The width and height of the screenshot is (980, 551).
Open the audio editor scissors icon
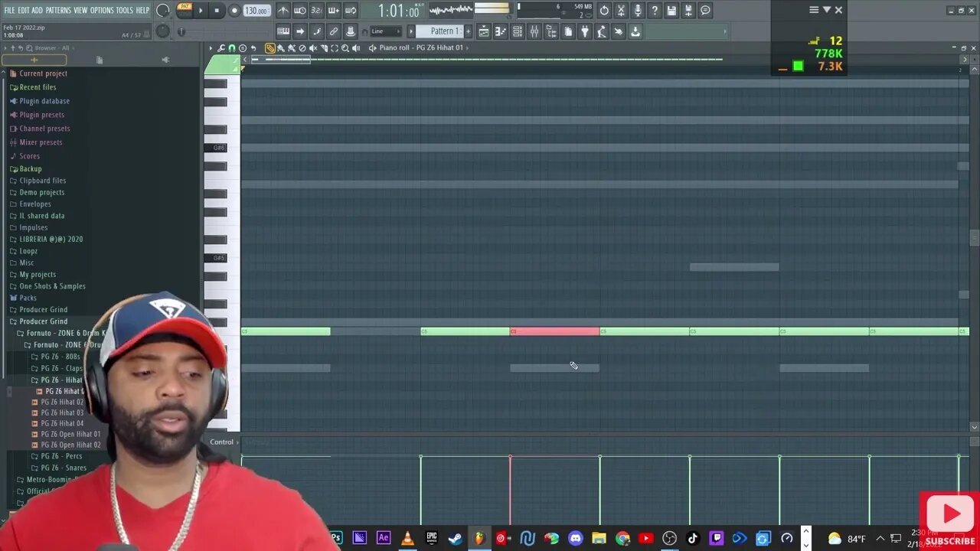(x=620, y=11)
